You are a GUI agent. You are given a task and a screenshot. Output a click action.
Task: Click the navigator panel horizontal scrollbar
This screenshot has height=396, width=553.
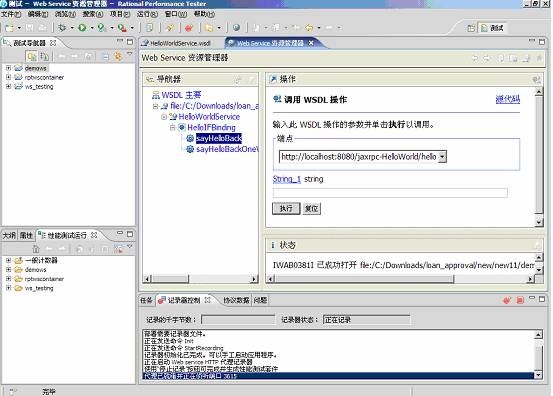[x=200, y=279]
